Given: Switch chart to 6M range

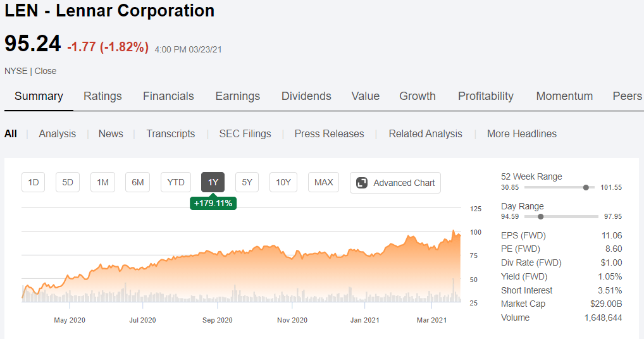Looking at the screenshot, I should click(x=137, y=182).
